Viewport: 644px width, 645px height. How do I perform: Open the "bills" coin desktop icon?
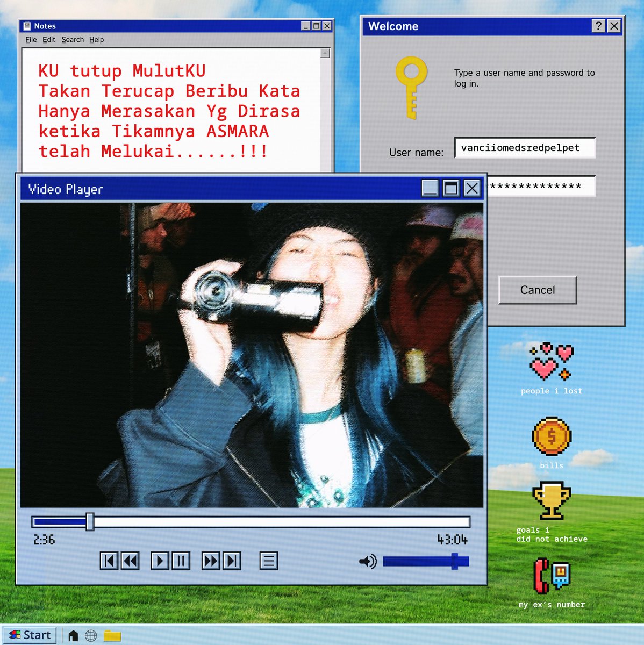552,436
